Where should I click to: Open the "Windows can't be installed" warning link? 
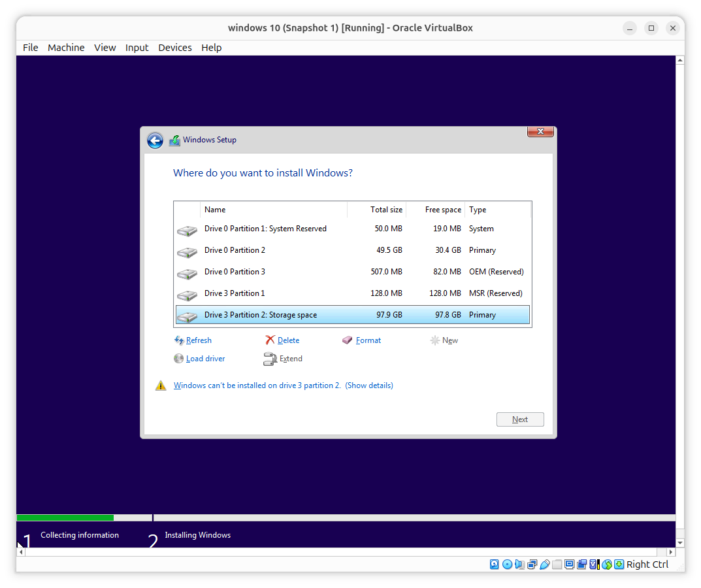click(x=284, y=385)
